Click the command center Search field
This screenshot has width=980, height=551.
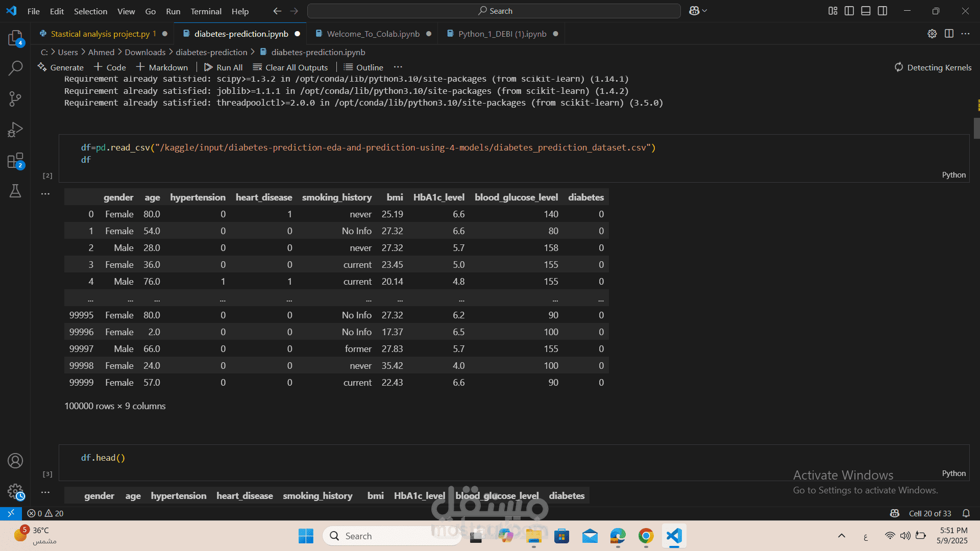pyautogui.click(x=494, y=11)
